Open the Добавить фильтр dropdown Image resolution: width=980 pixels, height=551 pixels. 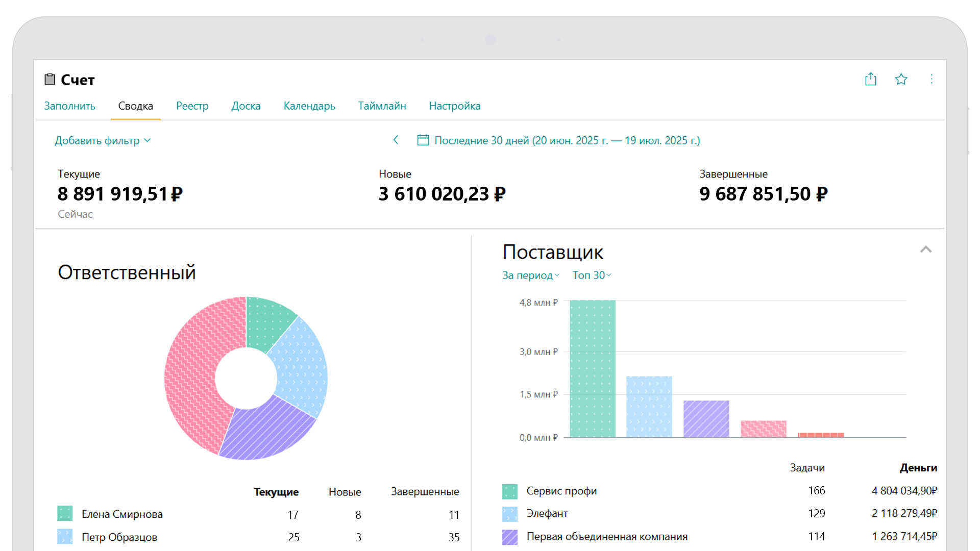click(103, 141)
